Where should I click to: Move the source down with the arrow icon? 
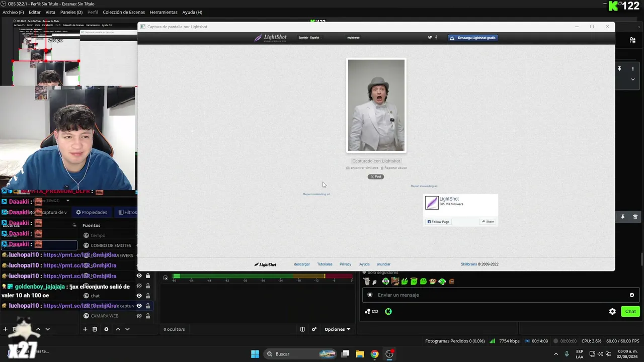point(127,329)
